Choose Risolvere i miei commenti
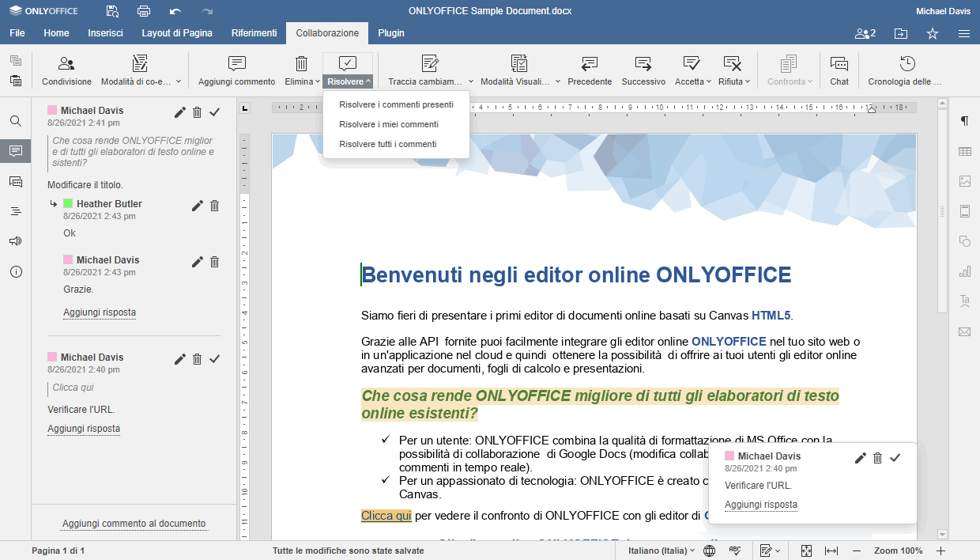 [396, 124]
